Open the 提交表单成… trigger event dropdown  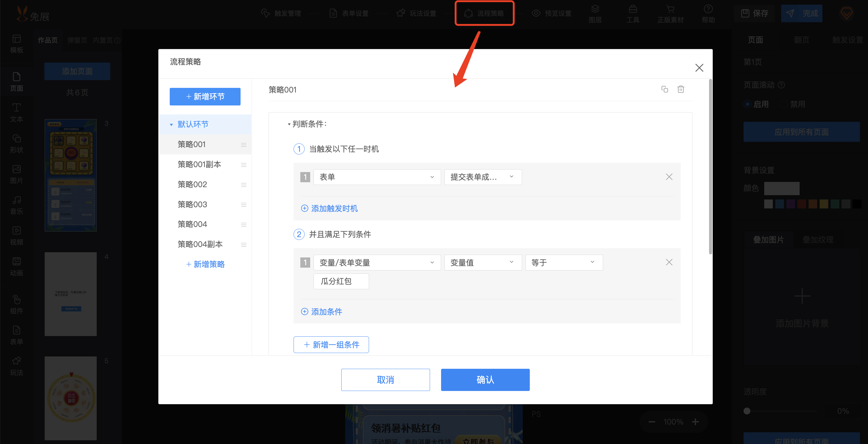tap(483, 177)
